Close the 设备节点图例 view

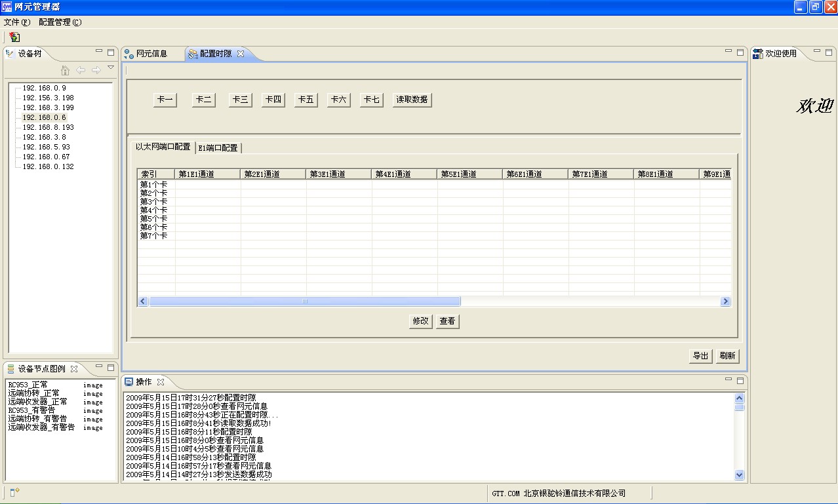(74, 369)
